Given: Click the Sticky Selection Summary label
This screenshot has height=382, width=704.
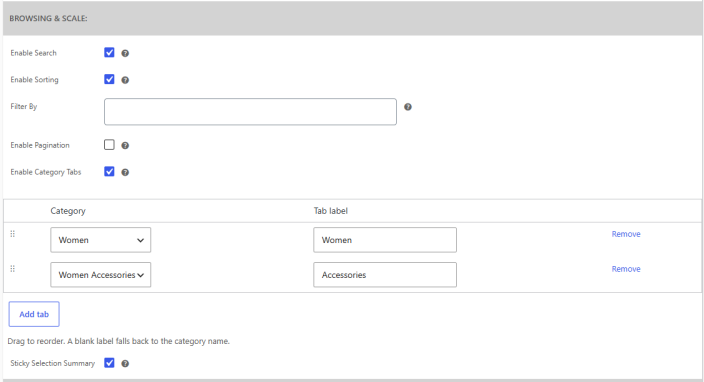Looking at the screenshot, I should point(53,364).
